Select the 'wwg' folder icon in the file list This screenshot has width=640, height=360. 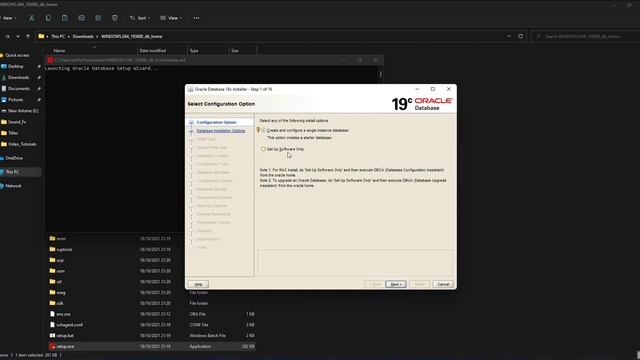52,292
